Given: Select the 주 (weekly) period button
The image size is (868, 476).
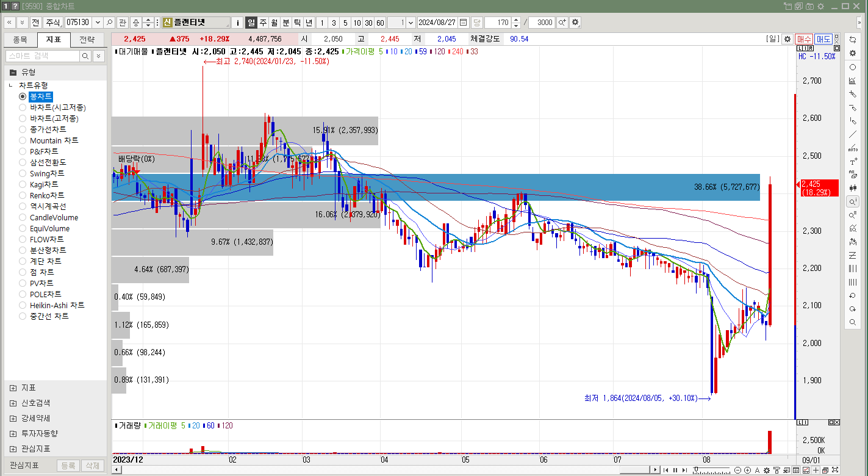Looking at the screenshot, I should click(x=263, y=23).
